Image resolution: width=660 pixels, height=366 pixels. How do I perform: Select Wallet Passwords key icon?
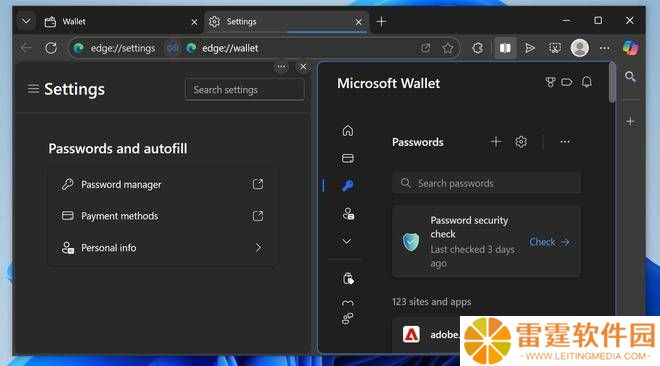click(348, 186)
